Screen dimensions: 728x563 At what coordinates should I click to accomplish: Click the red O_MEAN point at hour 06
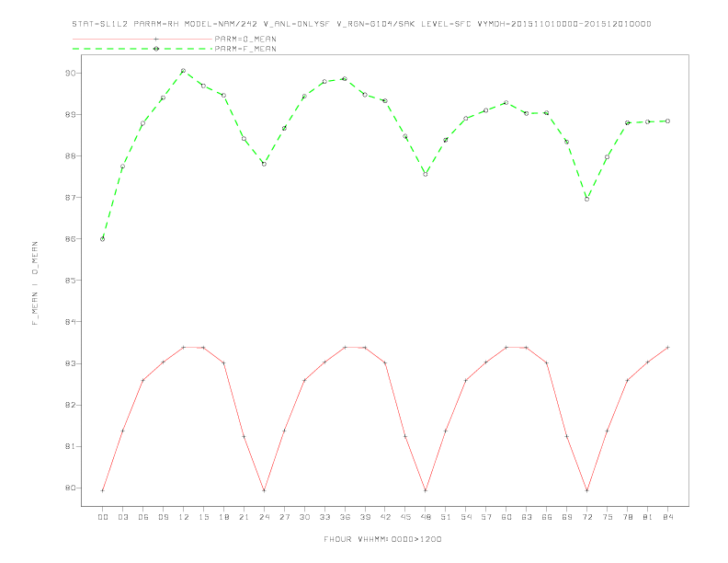[x=143, y=380]
